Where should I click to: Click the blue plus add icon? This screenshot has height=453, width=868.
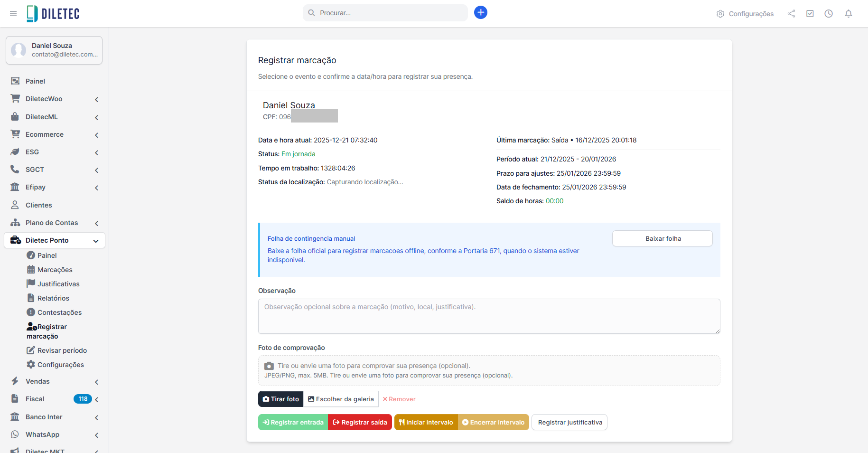(x=480, y=13)
